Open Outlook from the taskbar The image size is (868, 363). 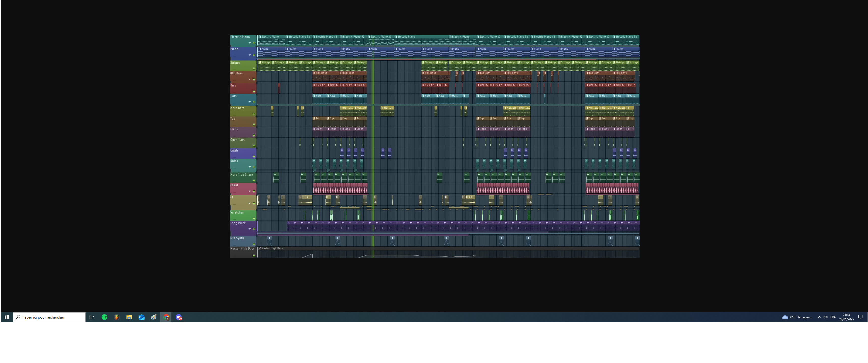click(142, 317)
